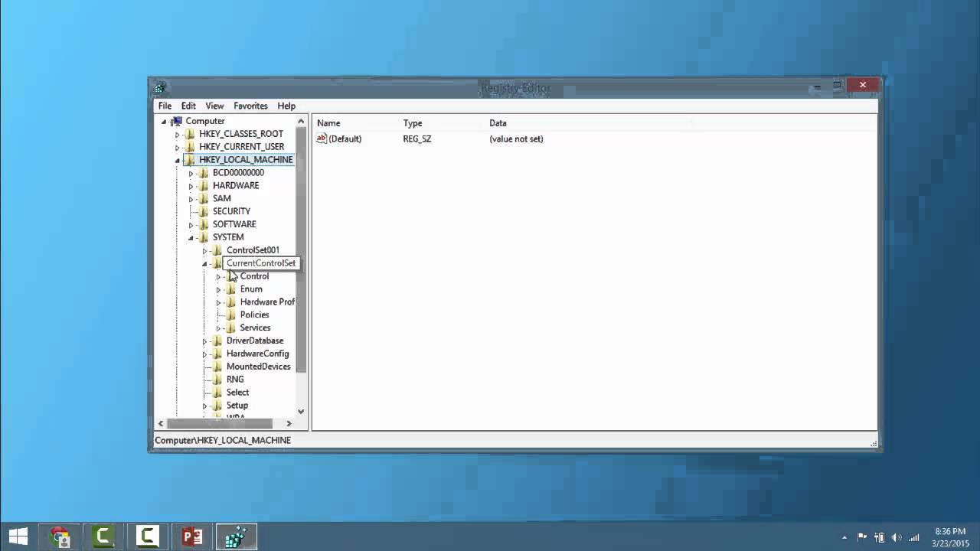Image resolution: width=980 pixels, height=551 pixels.
Task: Click the Select folder icon
Action: click(x=217, y=393)
